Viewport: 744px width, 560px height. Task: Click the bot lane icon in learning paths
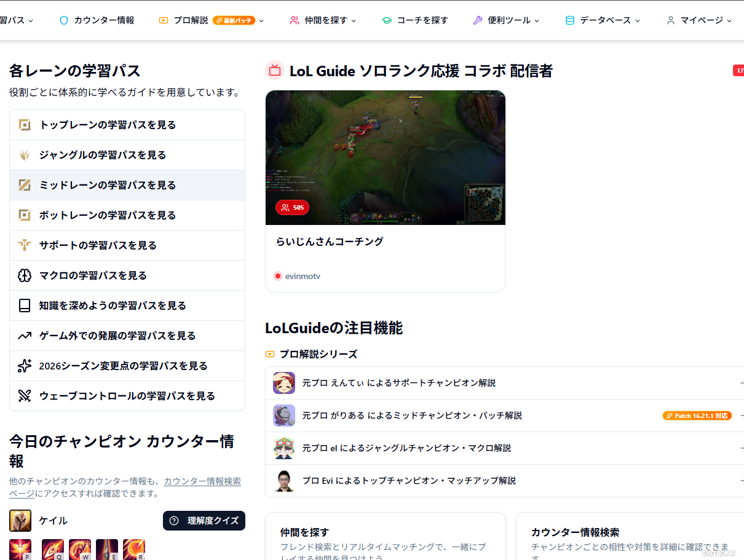coord(25,215)
